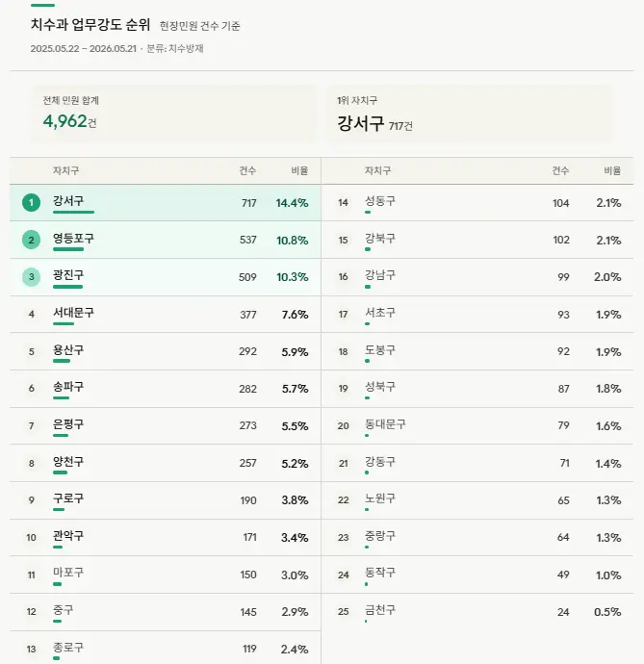Click the 마포구 row count 150
The height and width of the screenshot is (664, 644).
coord(248,575)
